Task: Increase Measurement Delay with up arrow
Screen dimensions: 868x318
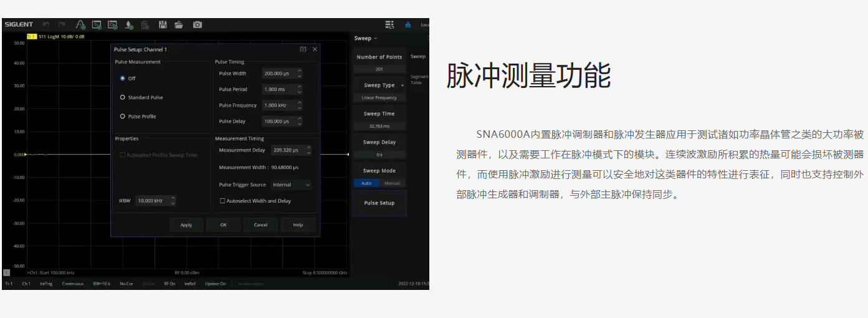Action: click(x=310, y=147)
